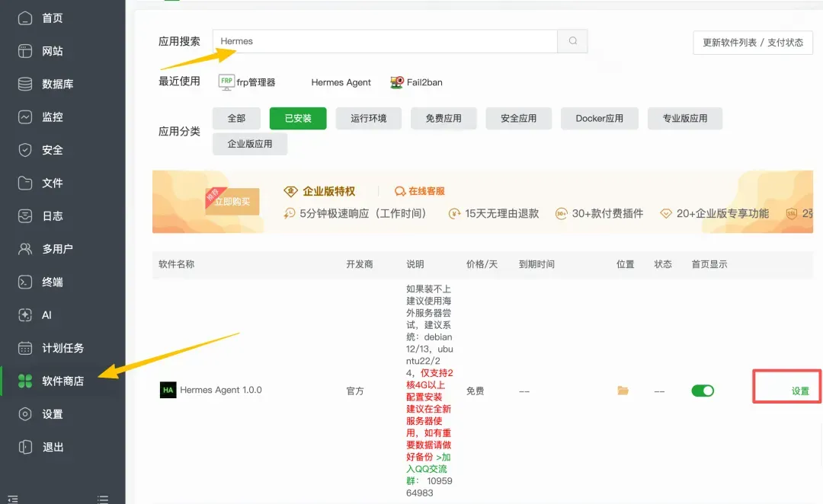Click the 价格/天 column header
The width and height of the screenshot is (823, 504).
(482, 263)
